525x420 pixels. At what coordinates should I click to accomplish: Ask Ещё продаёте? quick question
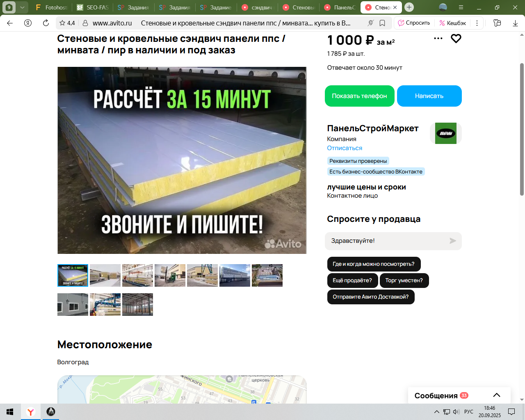pyautogui.click(x=352, y=281)
